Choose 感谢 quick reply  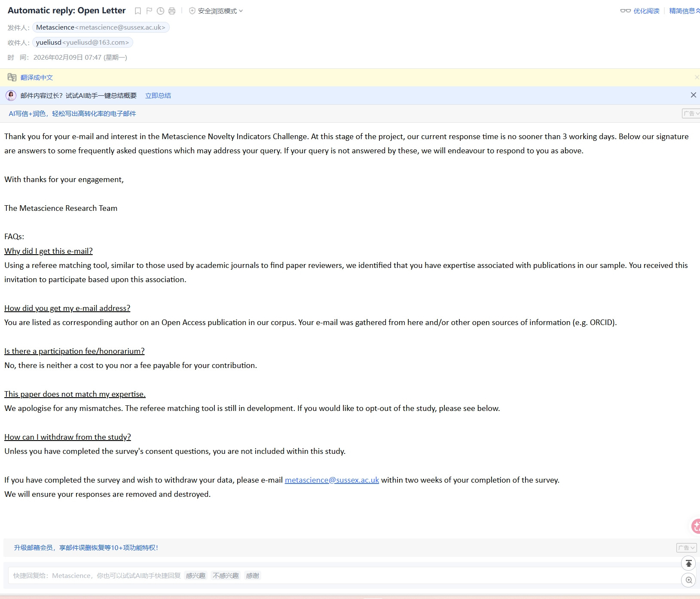[252, 576]
